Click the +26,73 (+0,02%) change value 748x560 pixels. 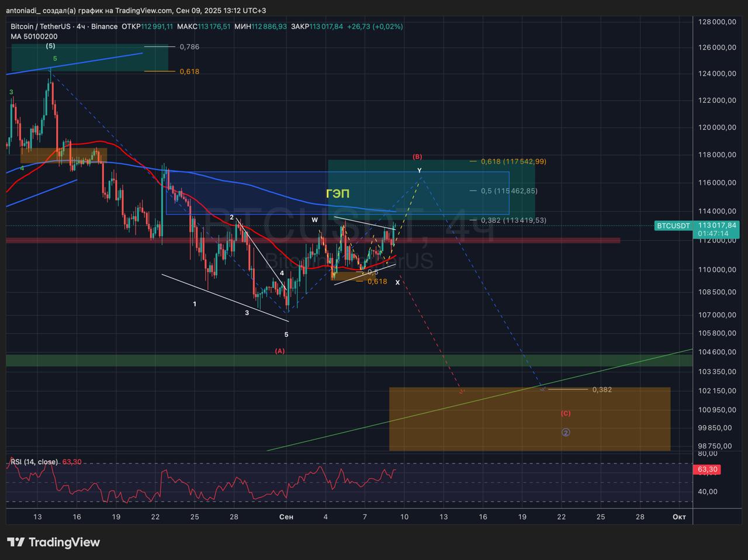pos(375,26)
